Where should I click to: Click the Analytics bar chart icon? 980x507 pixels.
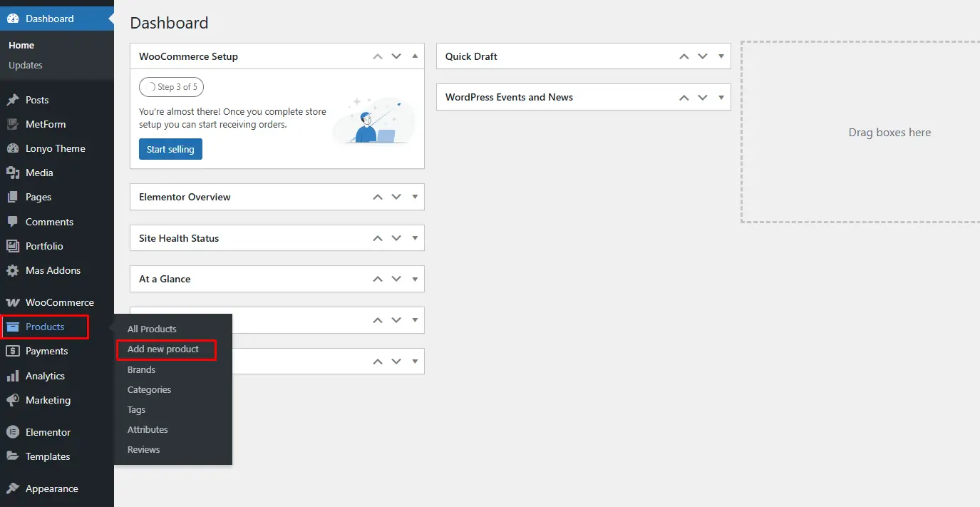pyautogui.click(x=13, y=376)
